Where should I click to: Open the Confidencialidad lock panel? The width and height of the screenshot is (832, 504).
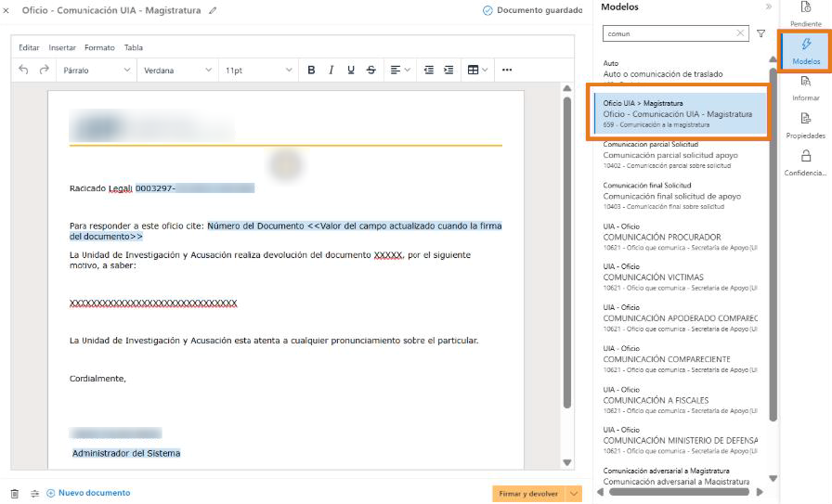(805, 162)
